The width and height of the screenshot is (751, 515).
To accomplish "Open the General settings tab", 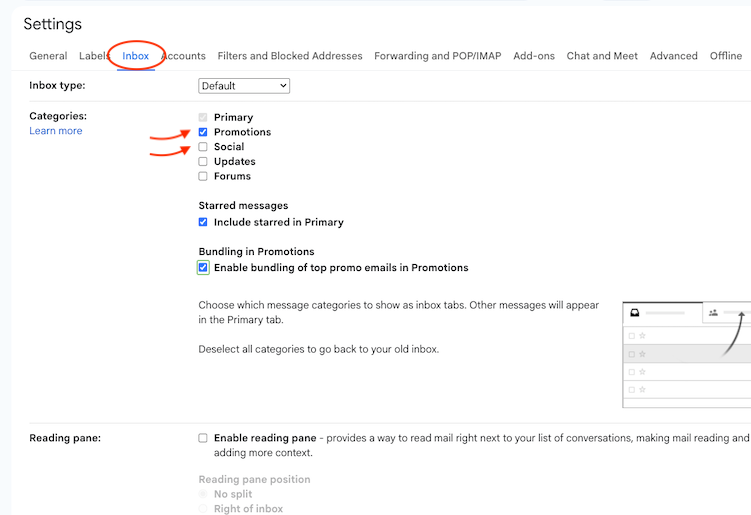I will click(x=48, y=56).
